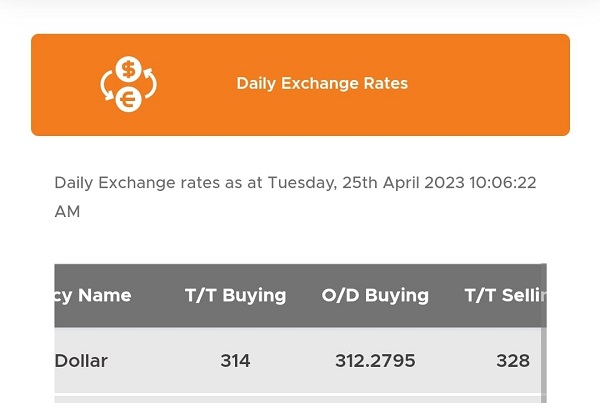Select the Currency Name column header
The height and width of the screenshot is (403, 600).
click(x=93, y=295)
